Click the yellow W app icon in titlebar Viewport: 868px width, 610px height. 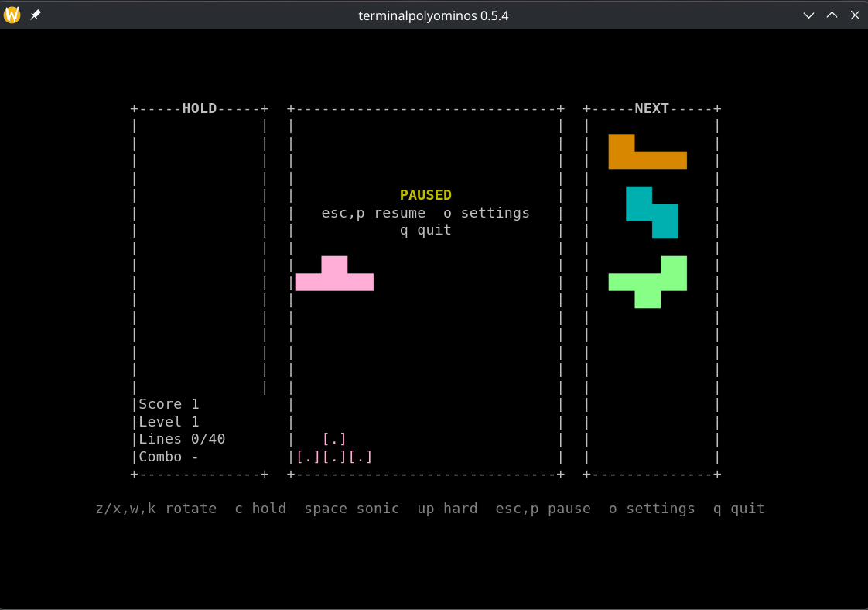pos(12,15)
